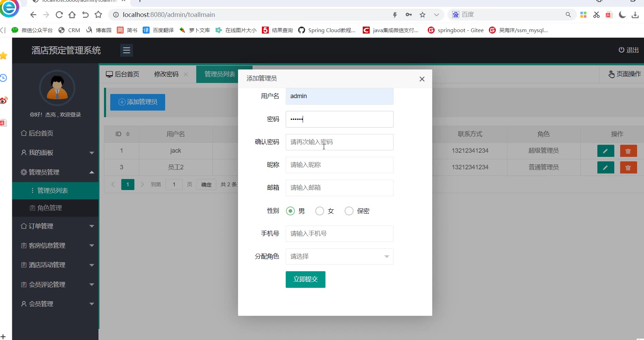Close the 添加管理员 dialog
This screenshot has width=644, height=340.
pos(422,79)
